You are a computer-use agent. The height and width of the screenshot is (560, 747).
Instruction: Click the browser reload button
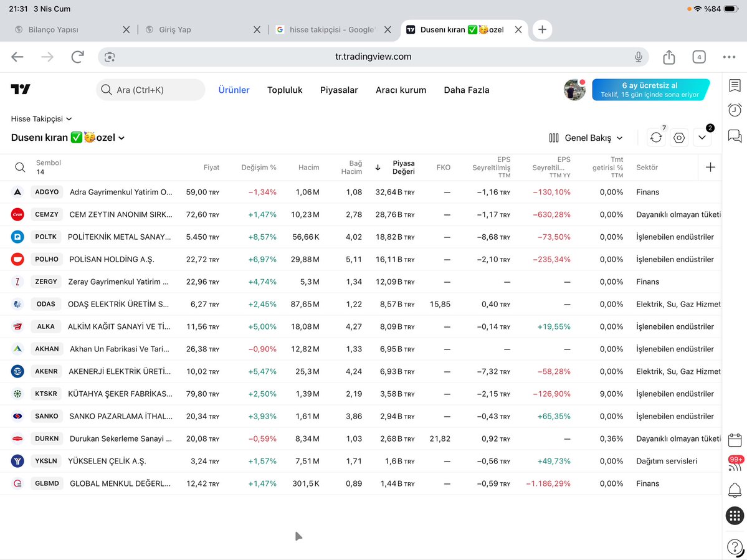[78, 57]
